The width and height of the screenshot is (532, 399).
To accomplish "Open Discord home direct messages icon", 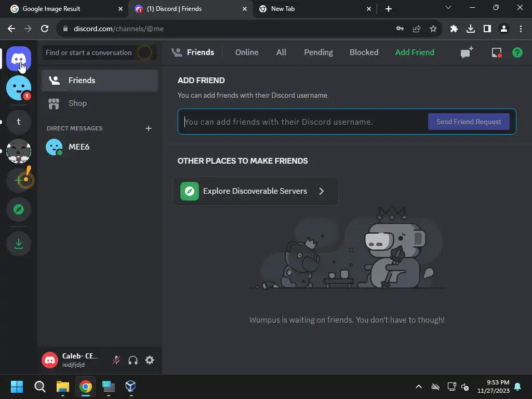I will point(18,59).
